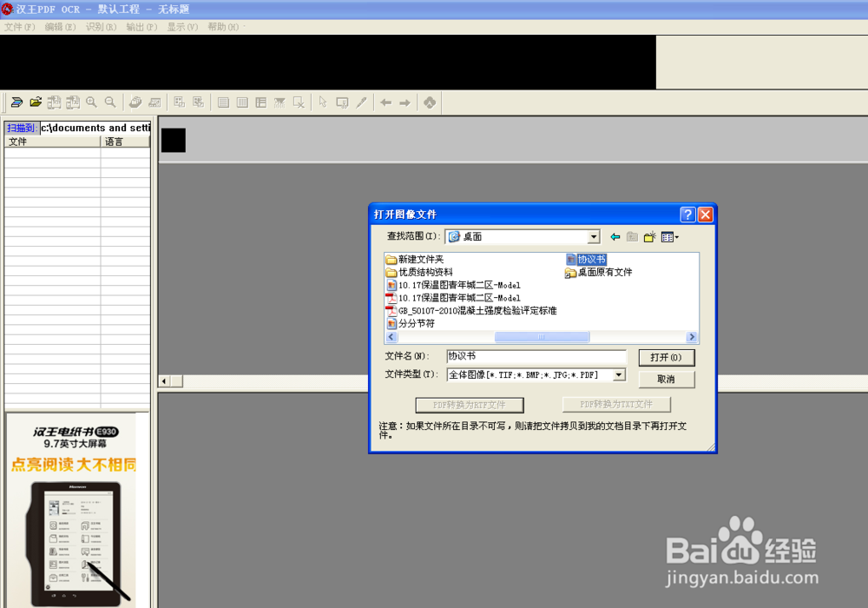Select GB_50107-2010混凝土强度检验评定标准 PDF file
Screen dimensions: 868x608
click(x=471, y=311)
